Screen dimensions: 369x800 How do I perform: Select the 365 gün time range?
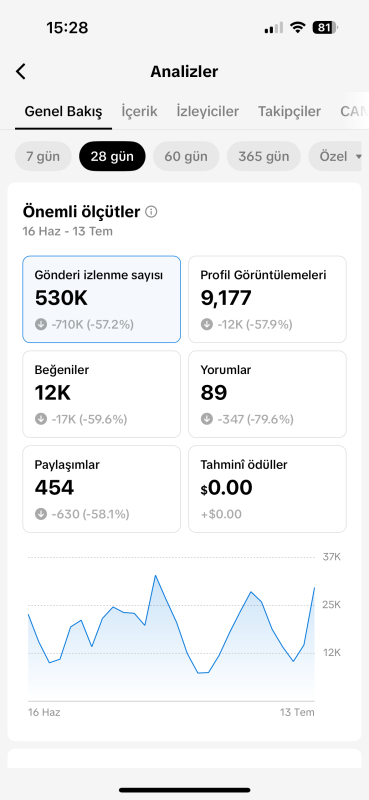(263, 156)
